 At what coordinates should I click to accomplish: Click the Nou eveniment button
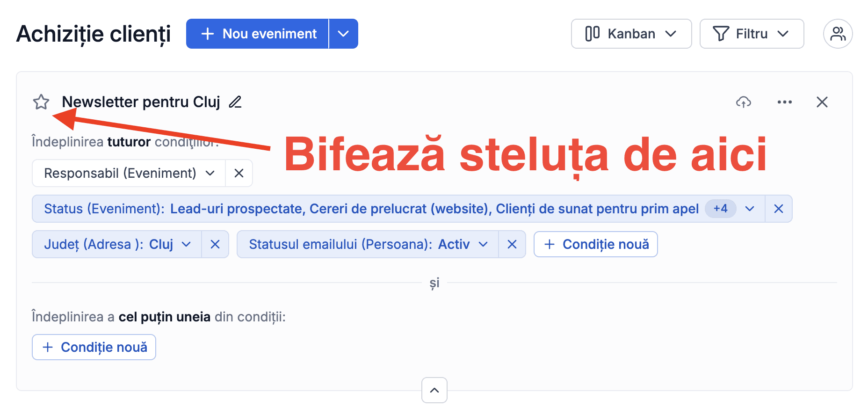click(x=258, y=34)
